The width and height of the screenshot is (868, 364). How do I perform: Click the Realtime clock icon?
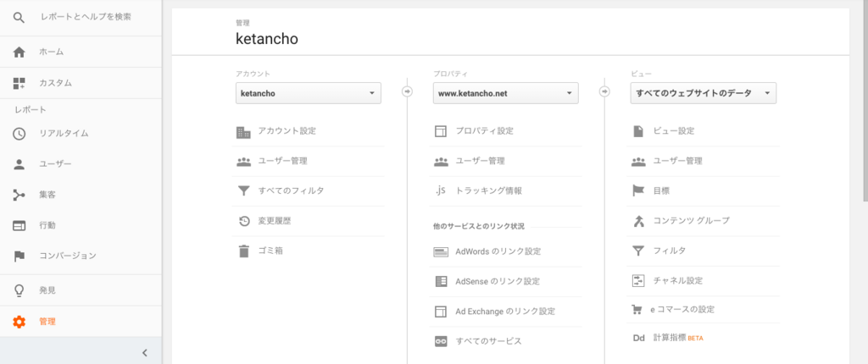pos(19,134)
